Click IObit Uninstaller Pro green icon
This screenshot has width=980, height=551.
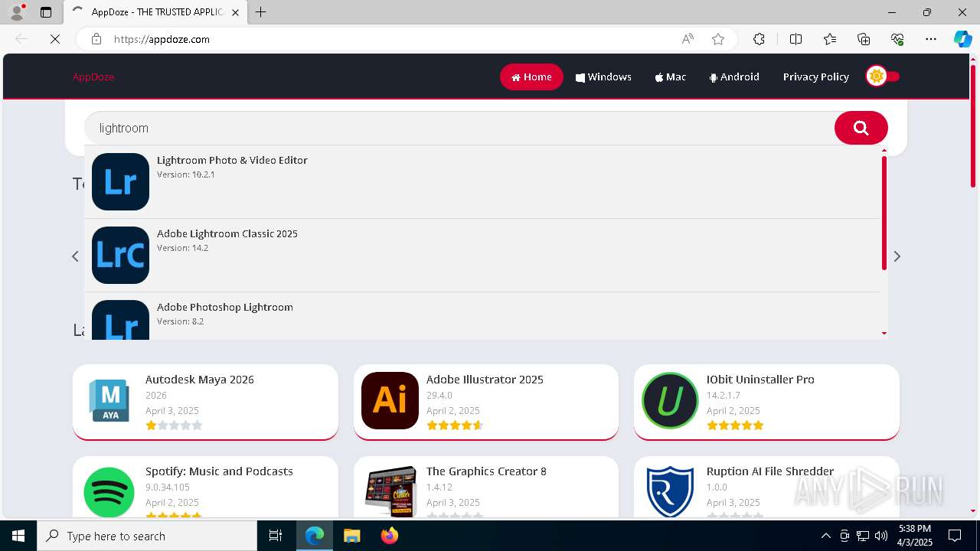pyautogui.click(x=670, y=400)
